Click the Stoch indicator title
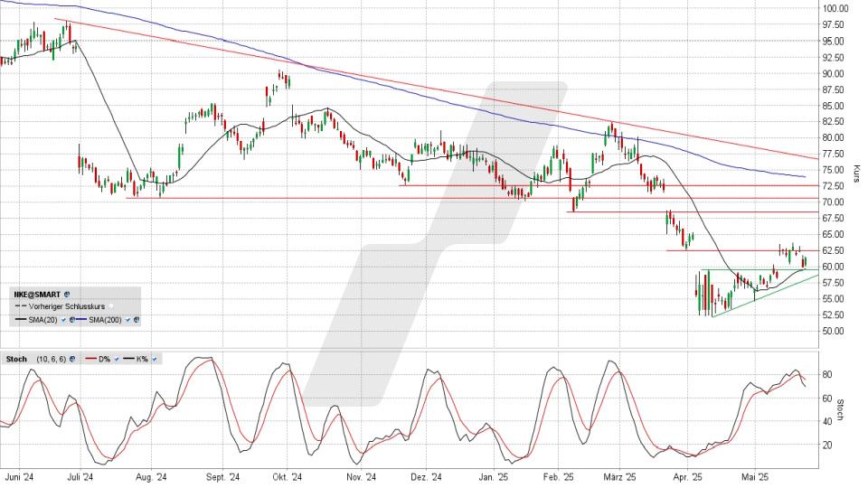 16,359
